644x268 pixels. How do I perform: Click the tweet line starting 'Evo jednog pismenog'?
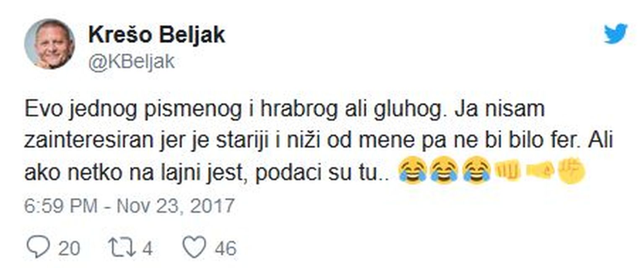point(284,109)
